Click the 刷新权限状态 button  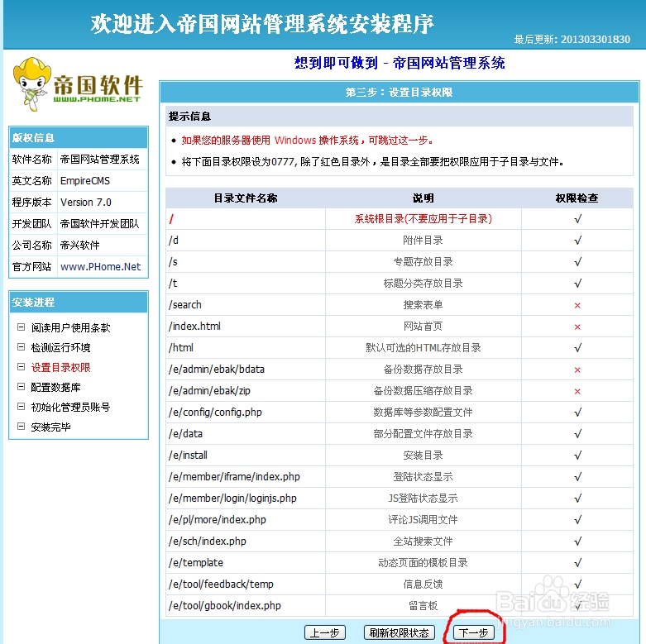(400, 632)
